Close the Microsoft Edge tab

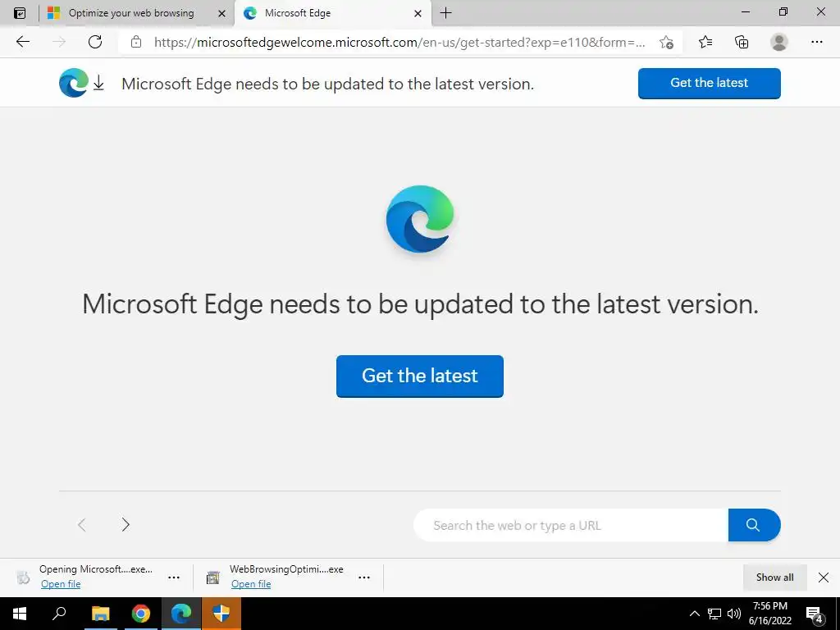coord(418,13)
